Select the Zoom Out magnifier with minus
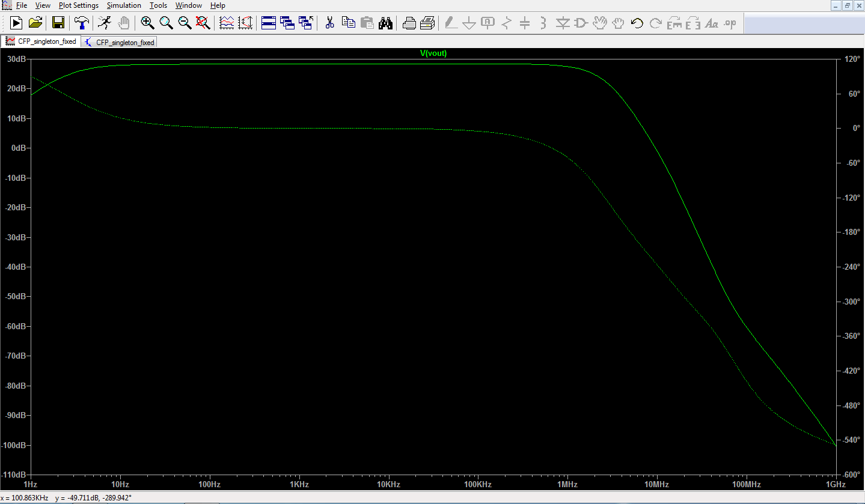865x504 pixels. coord(185,23)
